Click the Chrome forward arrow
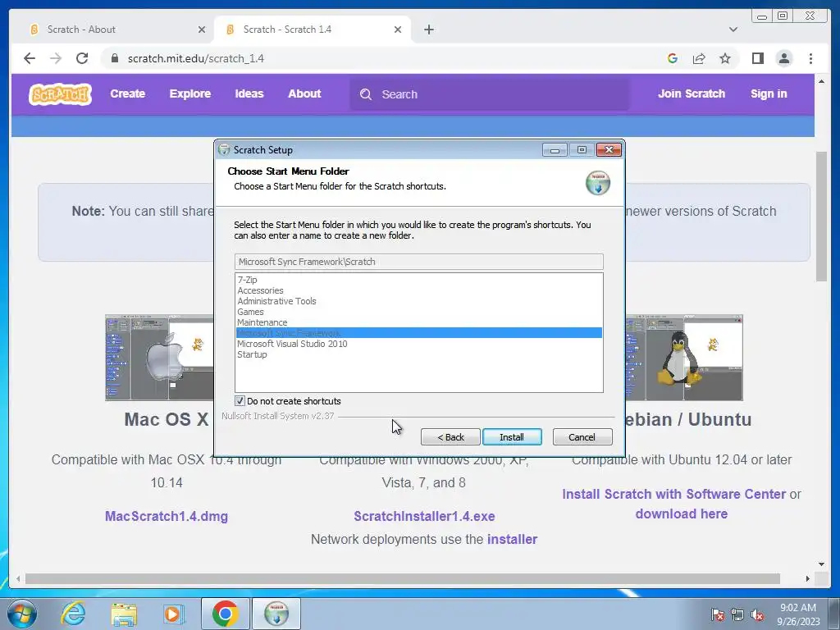Image resolution: width=840 pixels, height=630 pixels. tap(56, 58)
